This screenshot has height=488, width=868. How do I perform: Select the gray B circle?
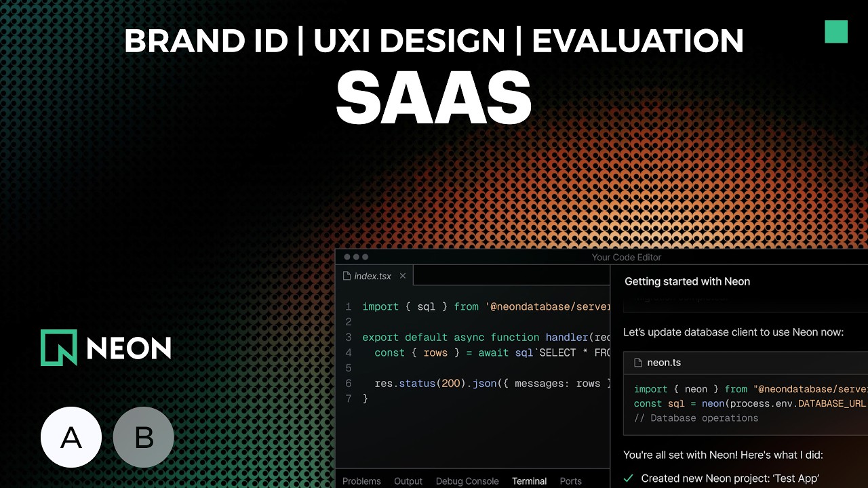click(x=144, y=438)
